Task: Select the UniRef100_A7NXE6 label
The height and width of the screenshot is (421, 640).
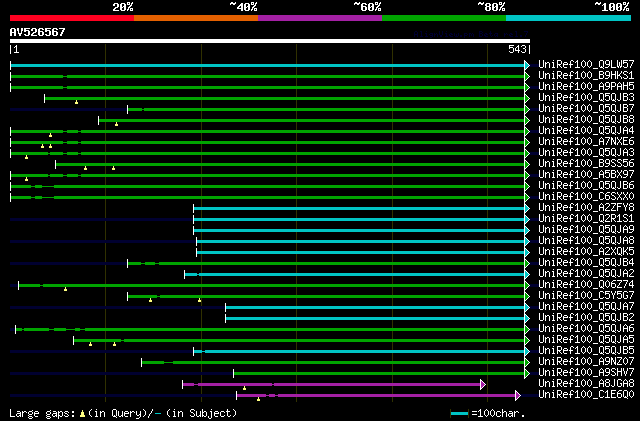Action: click(x=586, y=142)
